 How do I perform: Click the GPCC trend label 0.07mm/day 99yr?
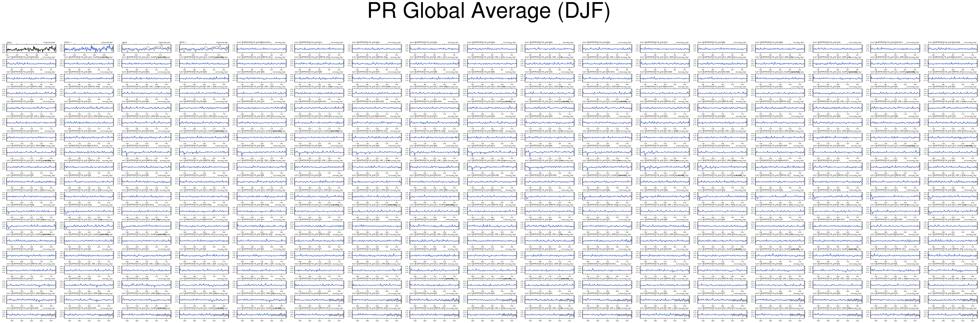click(x=49, y=42)
